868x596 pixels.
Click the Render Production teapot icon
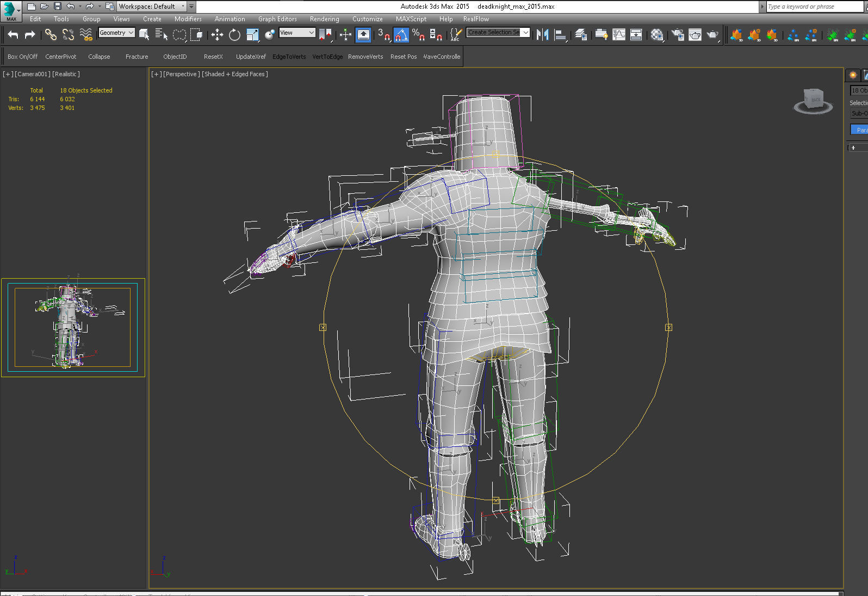(712, 35)
